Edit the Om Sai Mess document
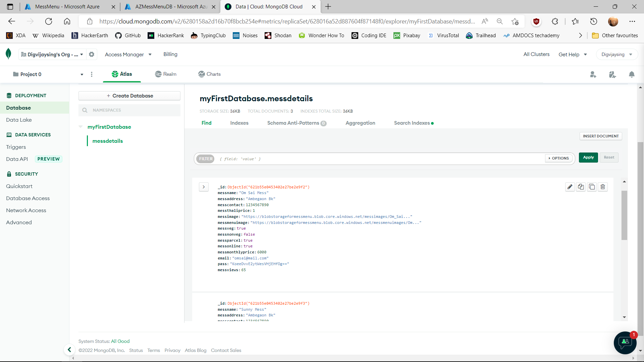This screenshot has width=644, height=362. click(570, 187)
